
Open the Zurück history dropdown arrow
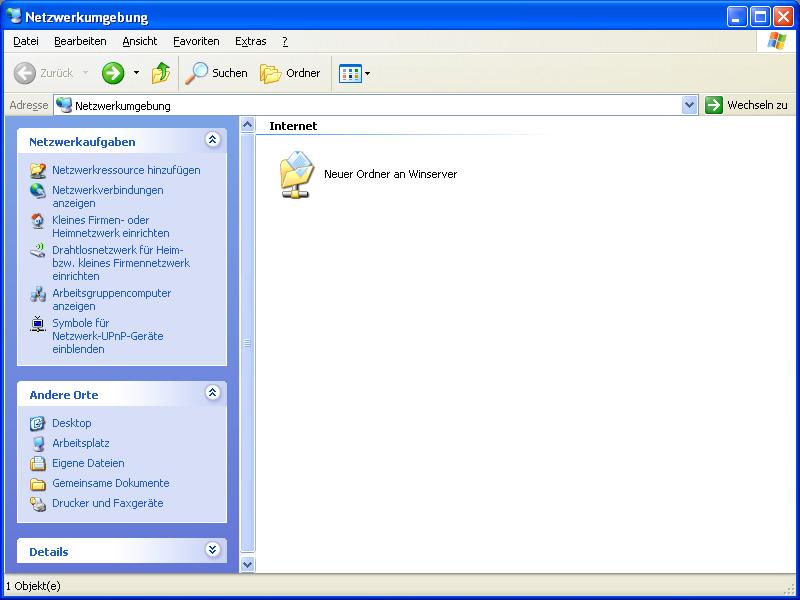click(x=85, y=73)
